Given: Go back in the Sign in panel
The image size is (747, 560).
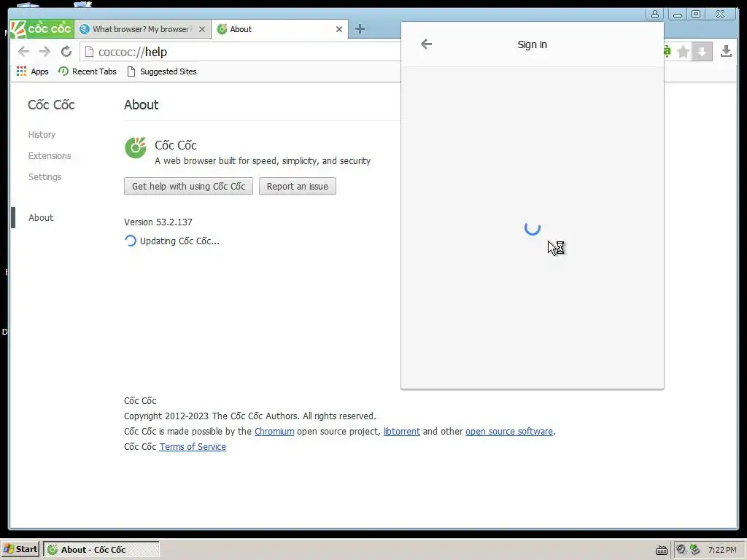Looking at the screenshot, I should tap(426, 44).
